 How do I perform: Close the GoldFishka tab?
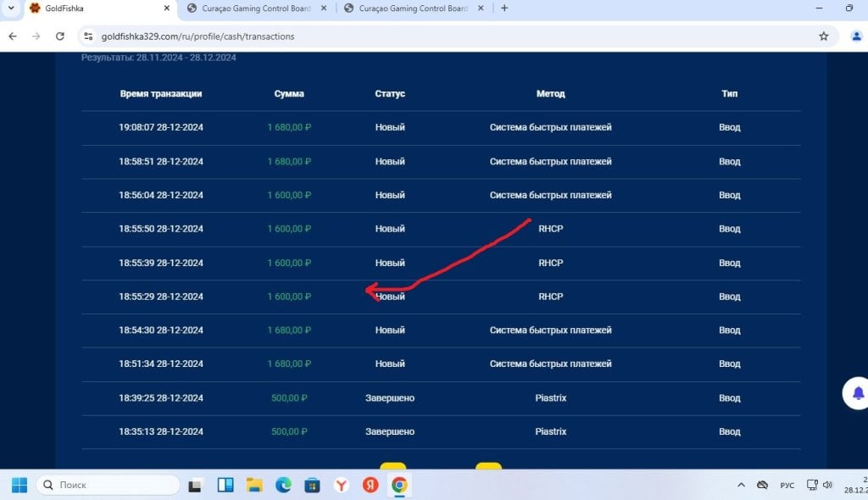[x=167, y=8]
